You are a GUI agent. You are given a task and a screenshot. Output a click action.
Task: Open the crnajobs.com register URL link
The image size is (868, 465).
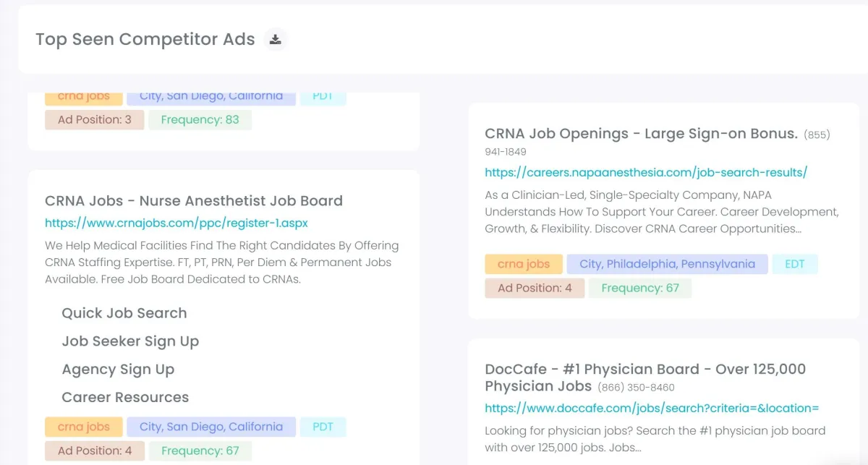(x=176, y=223)
